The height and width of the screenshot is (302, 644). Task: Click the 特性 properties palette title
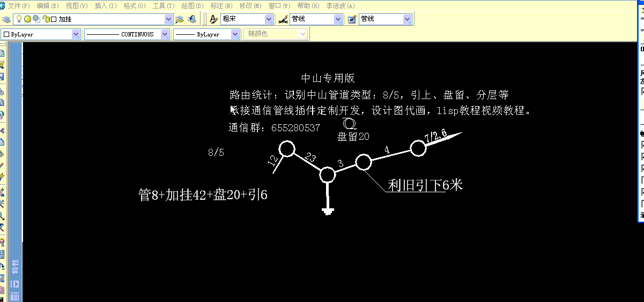click(x=15, y=266)
